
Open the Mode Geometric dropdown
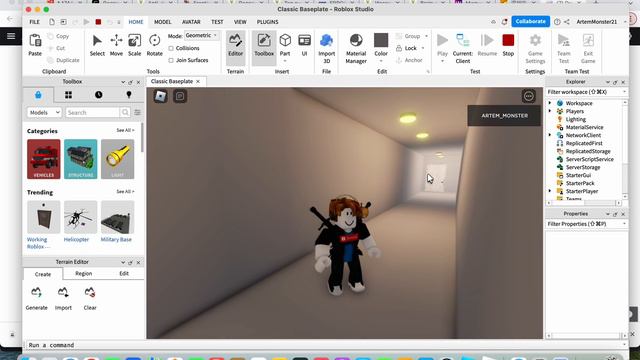pos(202,36)
